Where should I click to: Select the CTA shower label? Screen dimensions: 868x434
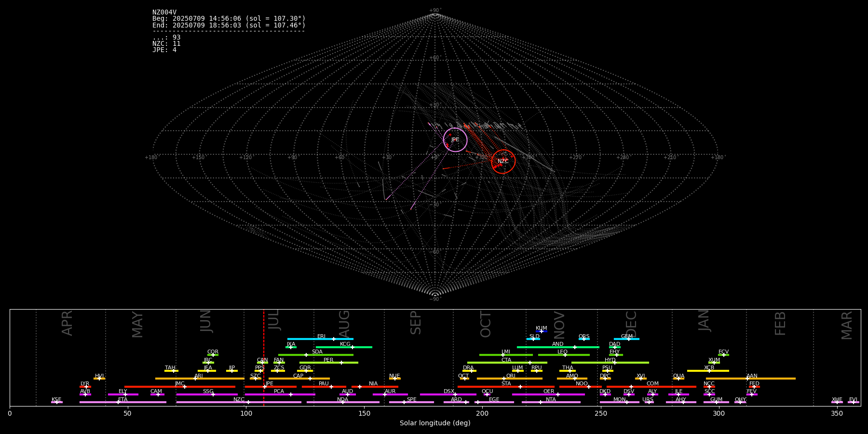pyautogui.click(x=506, y=360)
